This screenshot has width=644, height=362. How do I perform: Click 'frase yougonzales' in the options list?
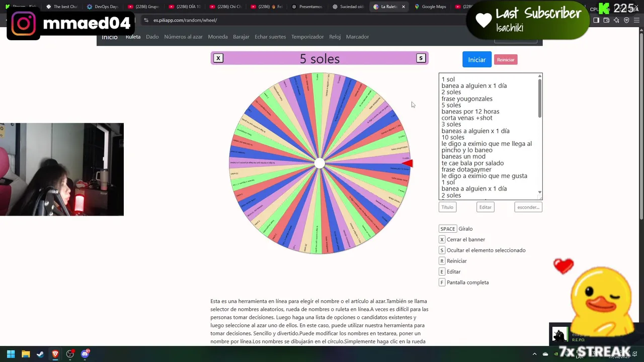tap(467, 99)
